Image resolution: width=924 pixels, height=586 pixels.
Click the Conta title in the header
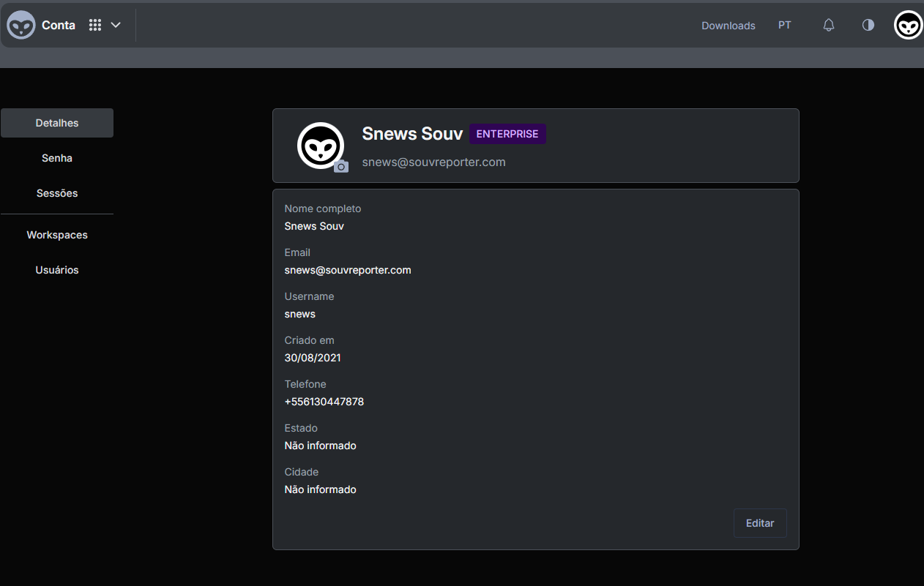coord(59,25)
